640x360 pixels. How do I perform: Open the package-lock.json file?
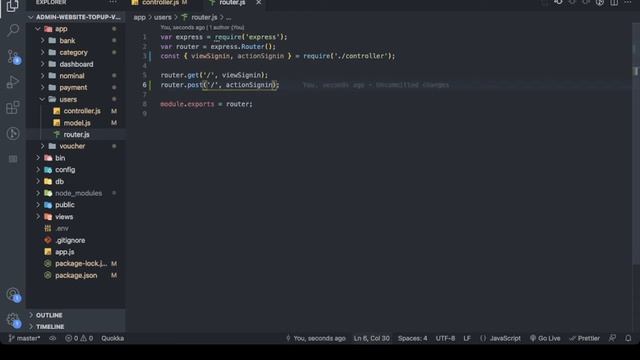(x=81, y=264)
